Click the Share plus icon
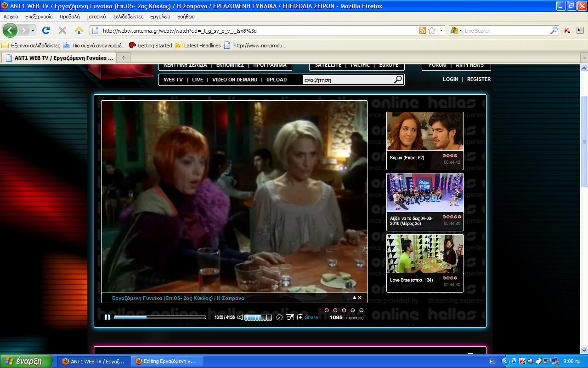 [x=300, y=317]
